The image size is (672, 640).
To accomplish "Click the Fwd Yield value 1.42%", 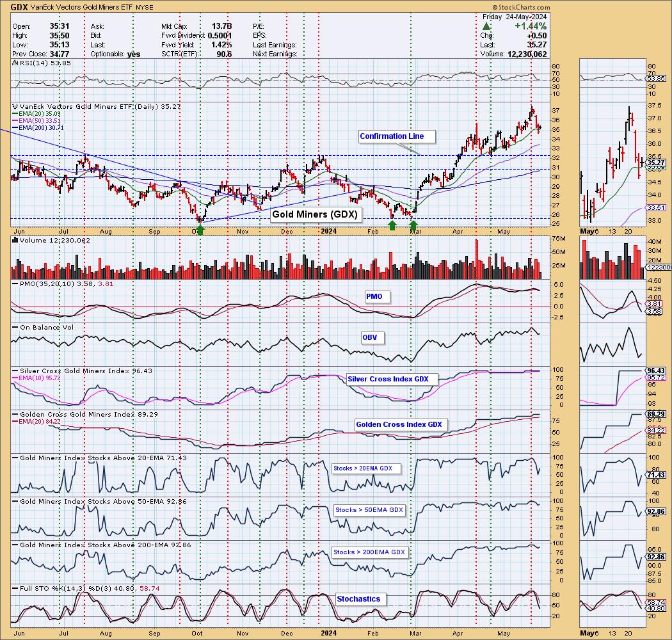I will tap(221, 45).
